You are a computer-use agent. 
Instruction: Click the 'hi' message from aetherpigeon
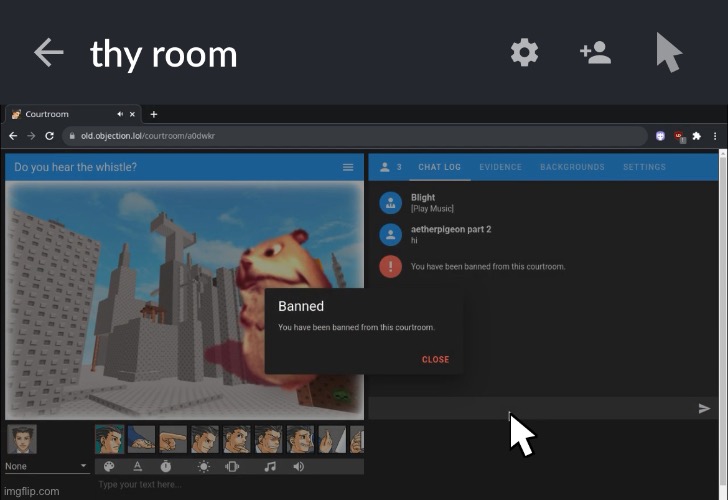coord(414,240)
